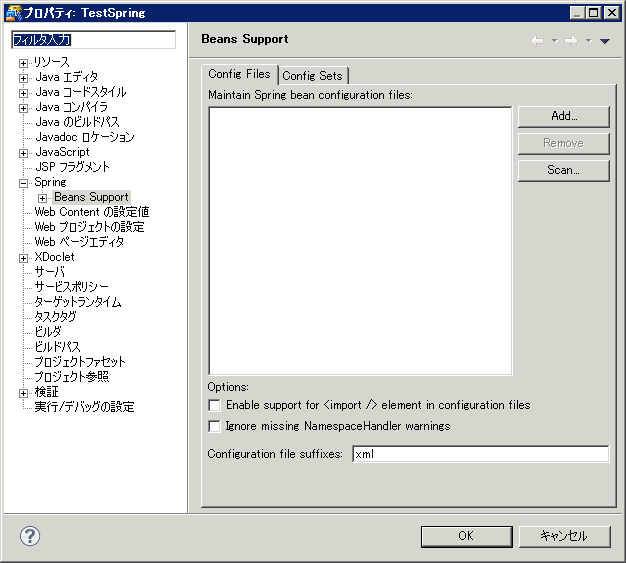Viewport: 626px width, 563px height.
Task: Click the help question mark icon
Action: tap(30, 536)
